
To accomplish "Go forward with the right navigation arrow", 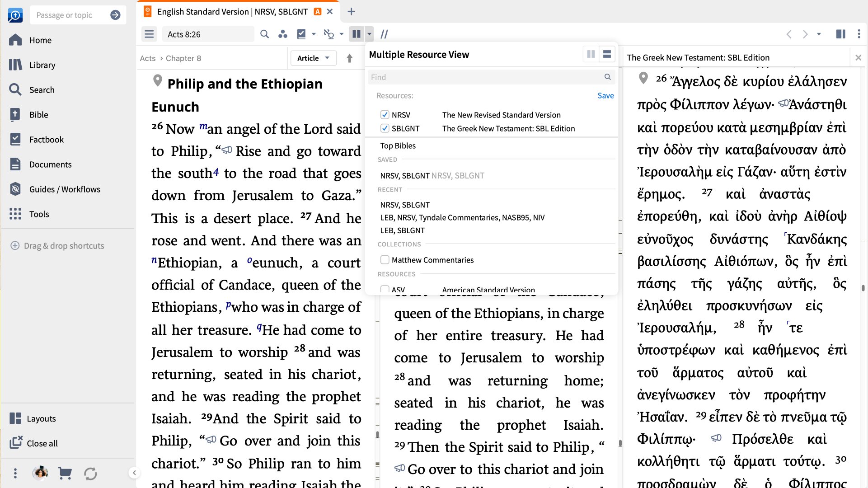I will click(805, 34).
